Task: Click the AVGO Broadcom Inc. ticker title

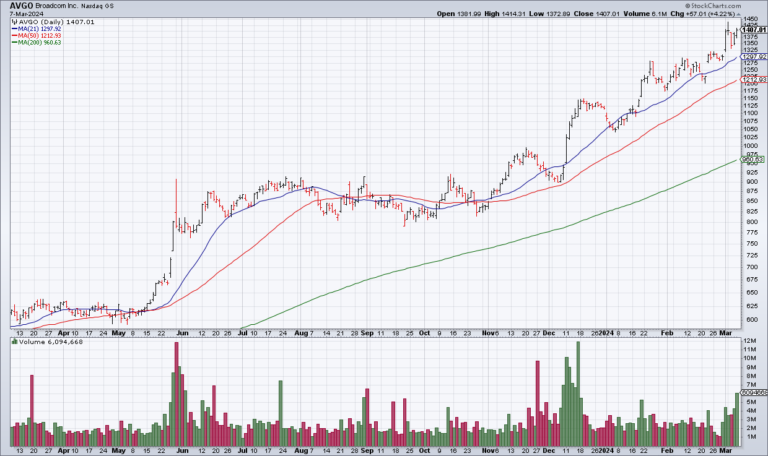Action: (41, 5)
